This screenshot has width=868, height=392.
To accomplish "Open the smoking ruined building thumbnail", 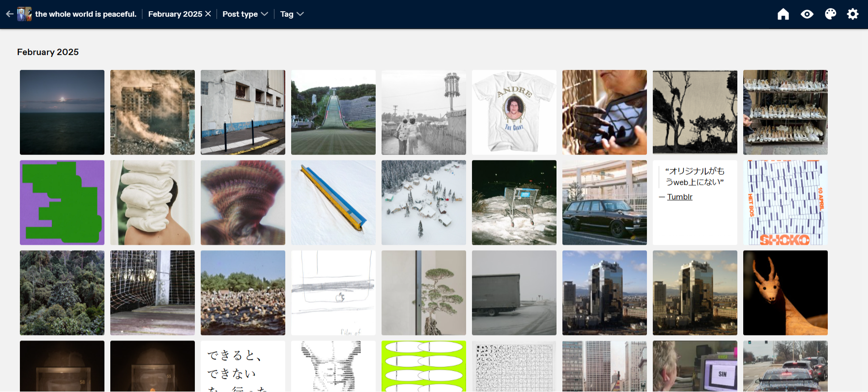I will (x=152, y=112).
